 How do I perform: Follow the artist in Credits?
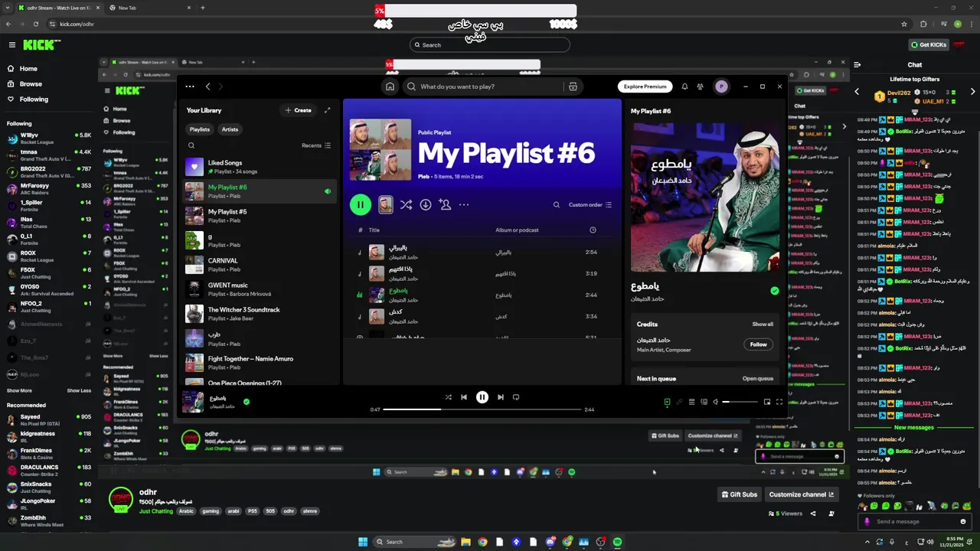(758, 344)
